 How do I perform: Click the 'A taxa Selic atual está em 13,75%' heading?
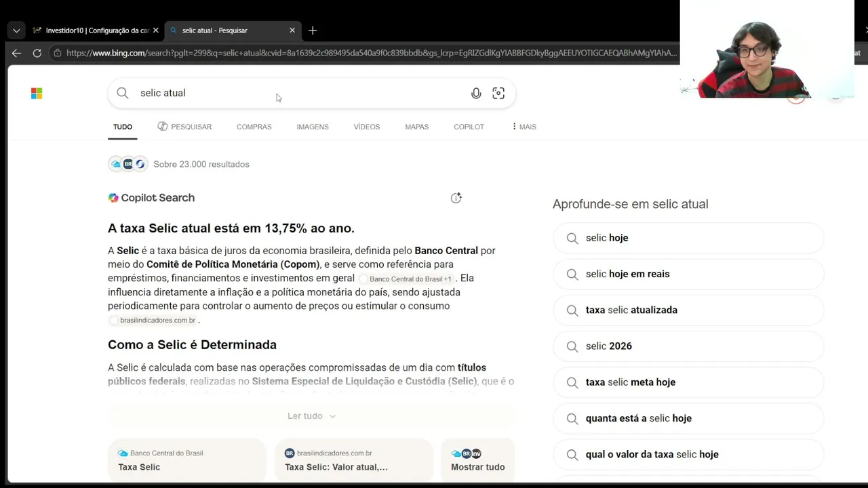coord(231,228)
